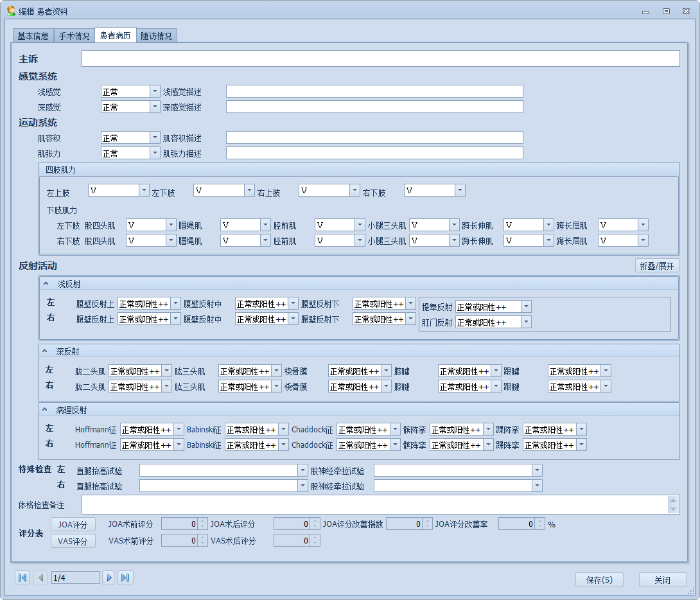Open the 左下肢 muscle strength dropdown
The width and height of the screenshot is (700, 600).
pos(249,190)
